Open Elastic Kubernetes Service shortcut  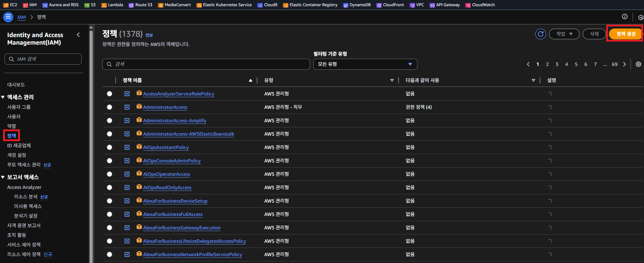pyautogui.click(x=224, y=5)
